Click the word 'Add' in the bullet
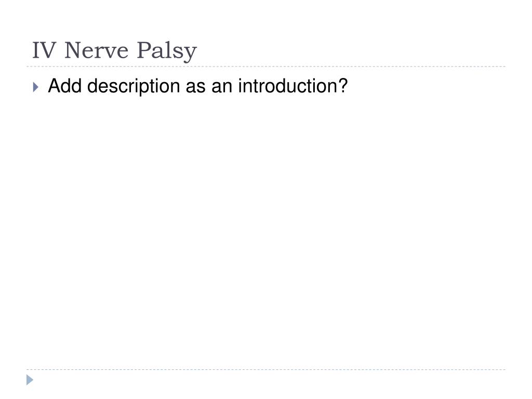Screen dimensions: 532x399 [65, 86]
